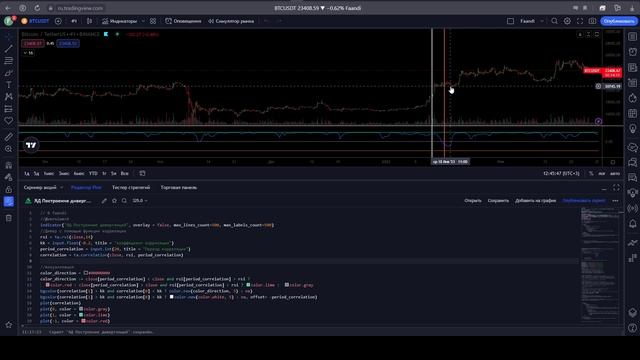Screen dimensions: 640x360
Task: Start Симулятор рынка (Bar Replay)
Action: coord(231,21)
